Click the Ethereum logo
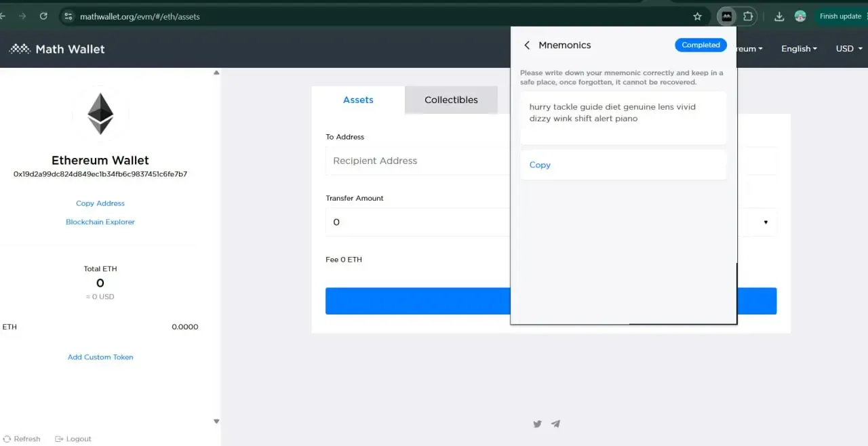The image size is (868, 446). [100, 114]
